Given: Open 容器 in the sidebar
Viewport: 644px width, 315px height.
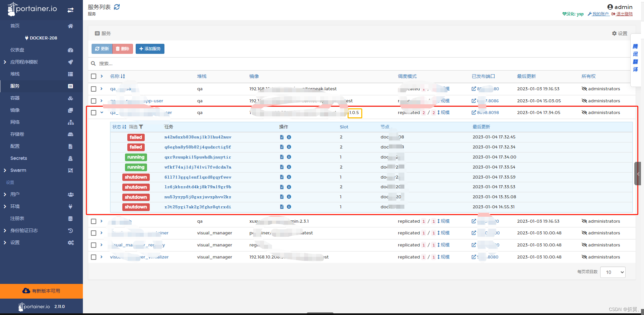Looking at the screenshot, I should pyautogui.click(x=41, y=98).
